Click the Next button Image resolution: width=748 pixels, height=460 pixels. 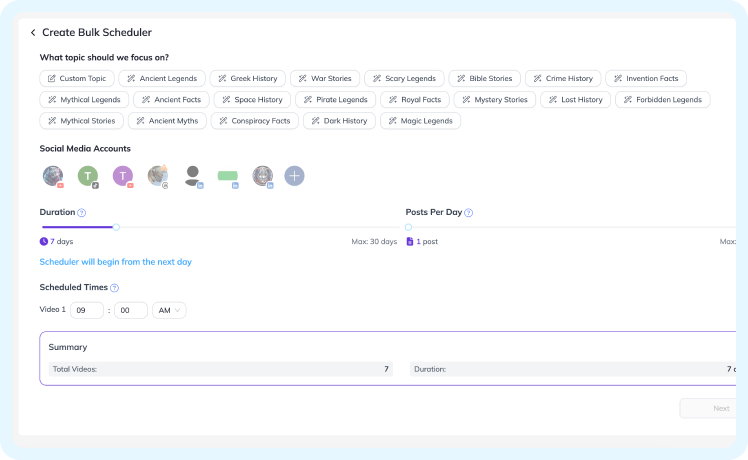[x=713, y=408]
